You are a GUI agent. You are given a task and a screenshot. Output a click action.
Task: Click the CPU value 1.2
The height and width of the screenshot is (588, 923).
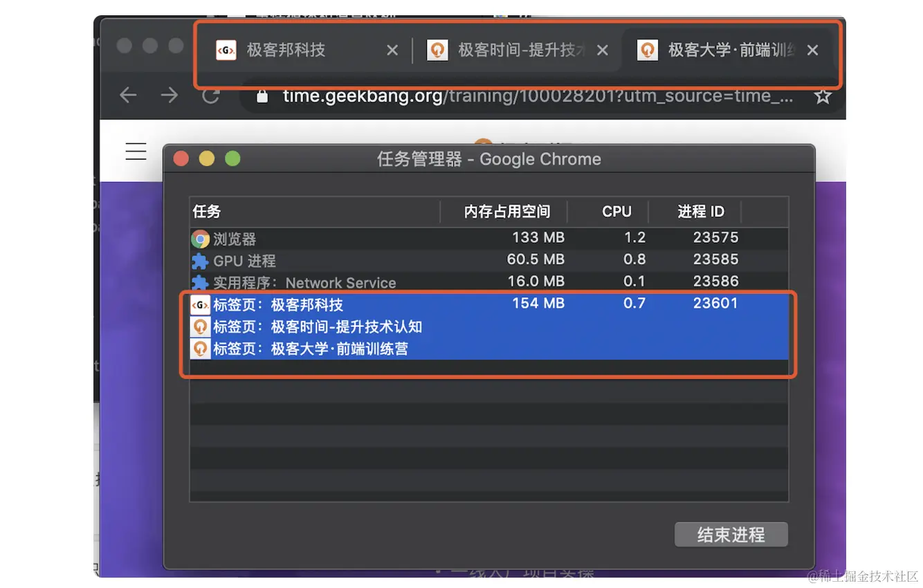pyautogui.click(x=634, y=237)
